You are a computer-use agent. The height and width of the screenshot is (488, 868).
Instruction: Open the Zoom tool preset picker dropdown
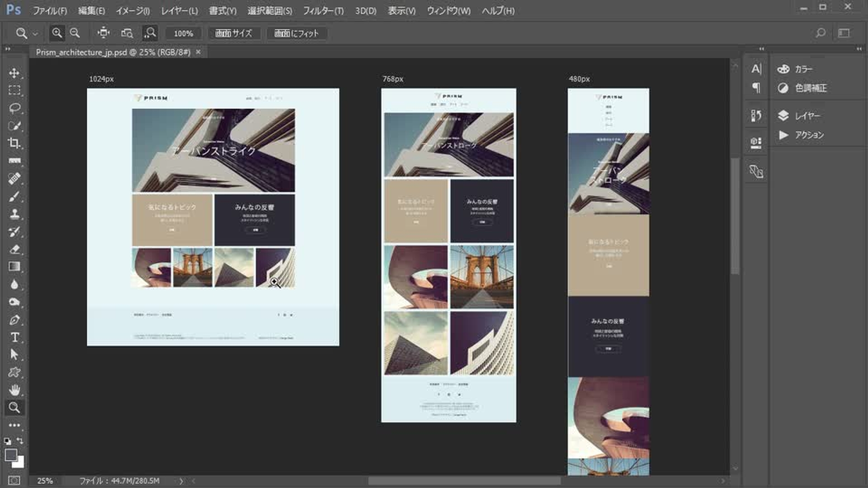click(35, 34)
